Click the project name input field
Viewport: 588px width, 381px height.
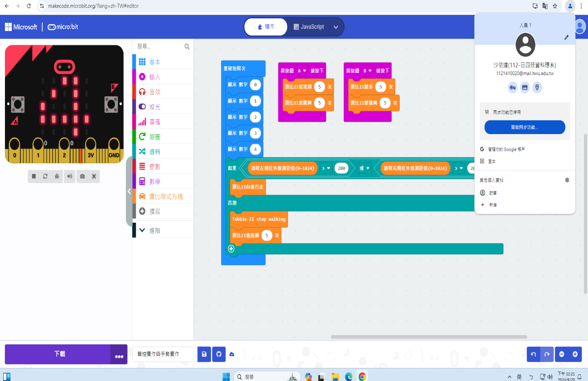tap(165, 354)
